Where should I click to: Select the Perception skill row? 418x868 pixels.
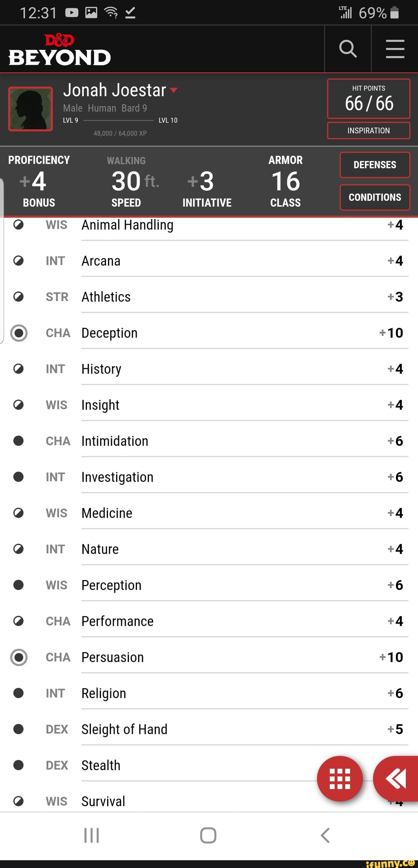click(208, 585)
